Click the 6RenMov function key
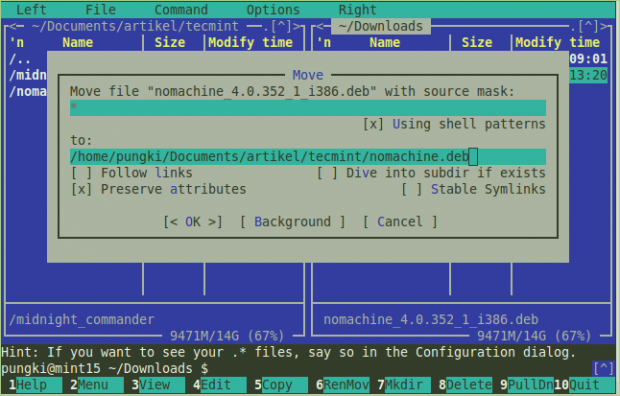Viewport: 620px width, 396px height. click(x=342, y=385)
